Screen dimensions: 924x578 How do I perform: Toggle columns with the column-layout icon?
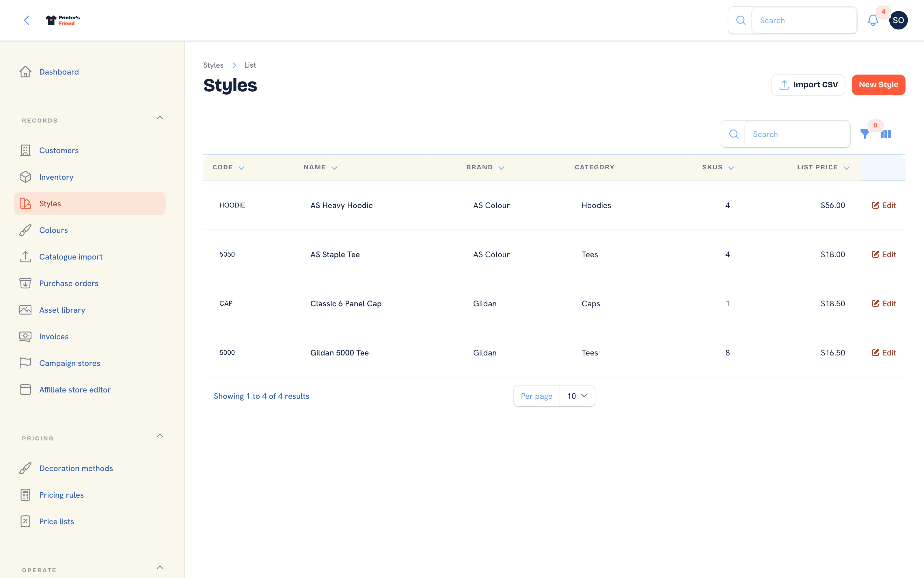[886, 134]
